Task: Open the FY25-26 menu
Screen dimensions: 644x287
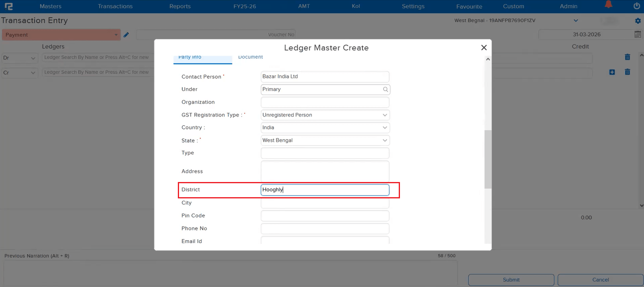Action: (245, 6)
